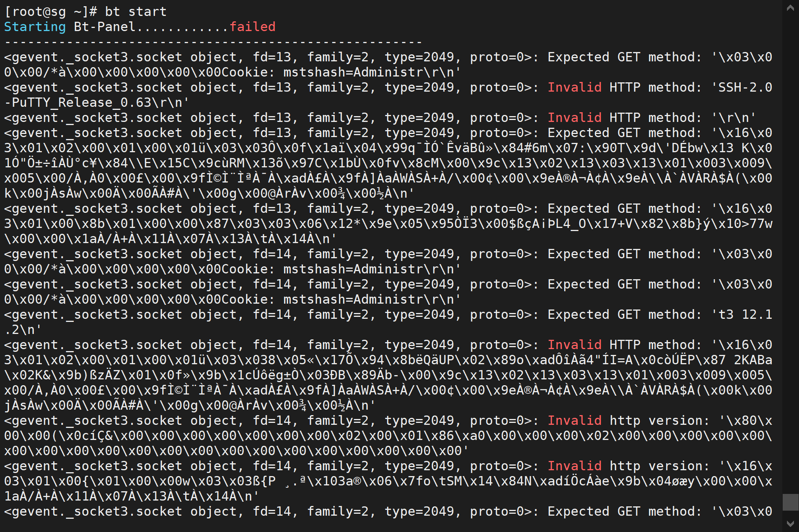The image size is (799, 532).
Task: Click the empty scrollbar track midway
Action: point(790,252)
